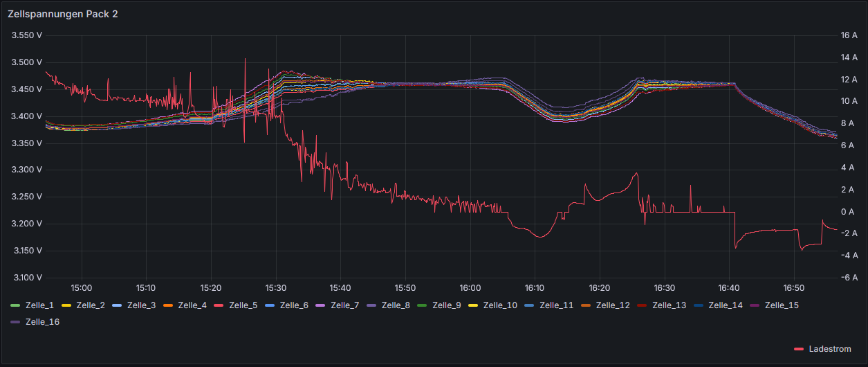Screen dimensions: 868x367
Task: Click the Zelle_8 color indicator in legend
Action: pos(371,305)
